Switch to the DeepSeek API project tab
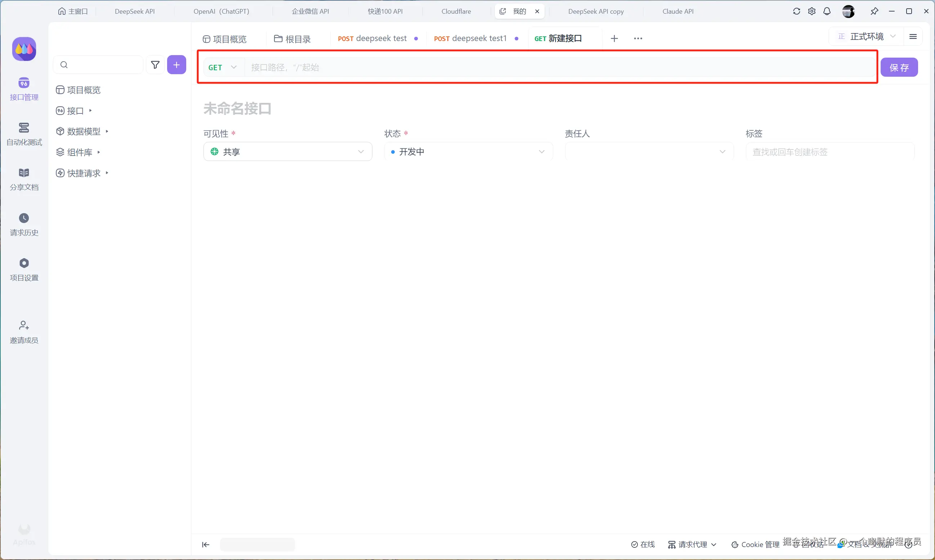Image resolution: width=935 pixels, height=560 pixels. click(x=135, y=11)
